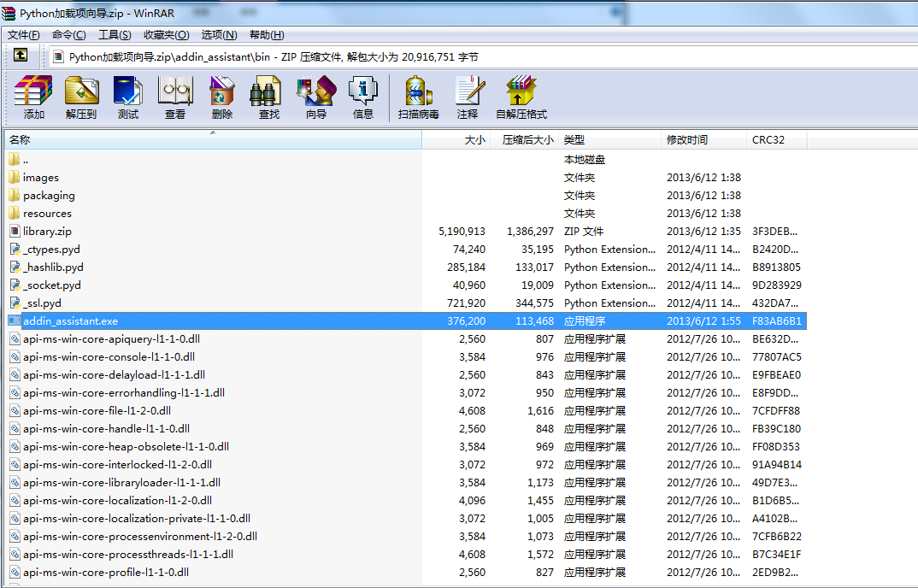Click CRC32 value F83AB6B1

coord(777,321)
